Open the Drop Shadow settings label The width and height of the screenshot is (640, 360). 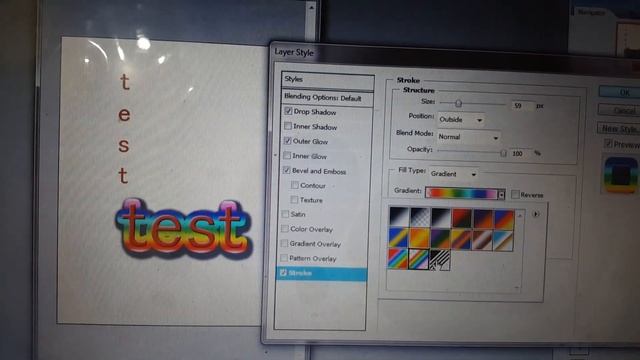(x=315, y=112)
